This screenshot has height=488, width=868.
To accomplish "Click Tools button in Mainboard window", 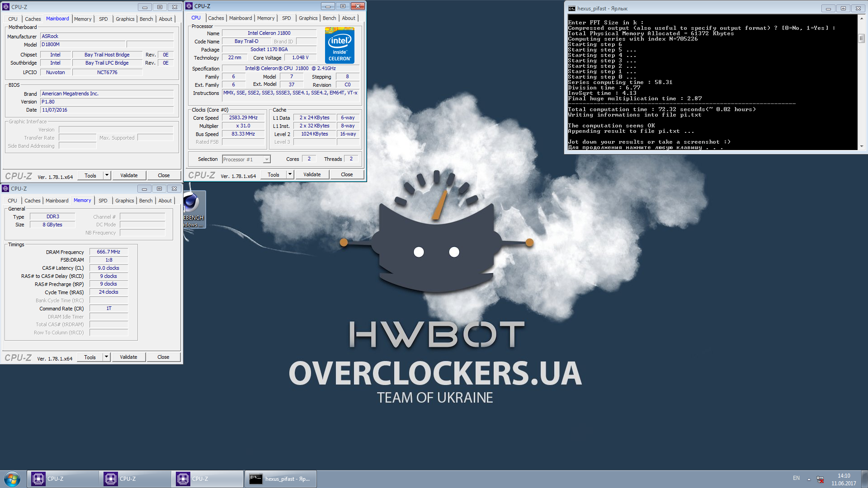I will 90,175.
